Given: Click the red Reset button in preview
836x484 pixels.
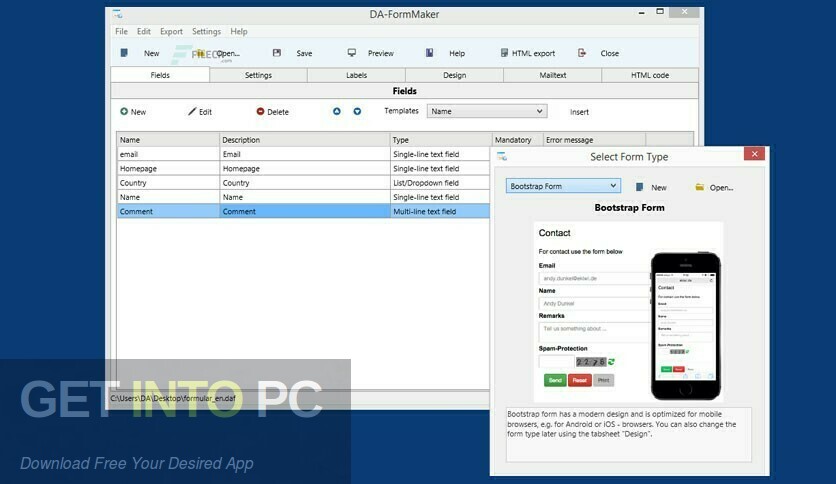Looking at the screenshot, I should [580, 380].
